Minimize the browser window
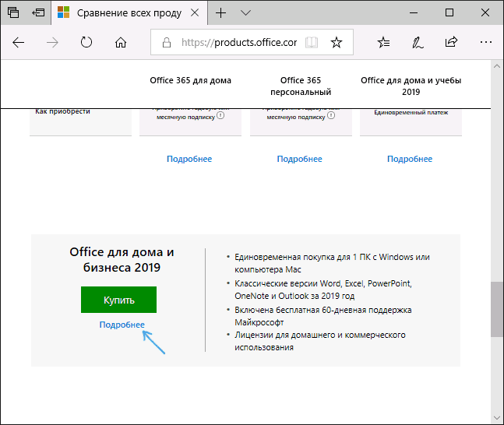The width and height of the screenshot is (504, 425). (x=414, y=13)
